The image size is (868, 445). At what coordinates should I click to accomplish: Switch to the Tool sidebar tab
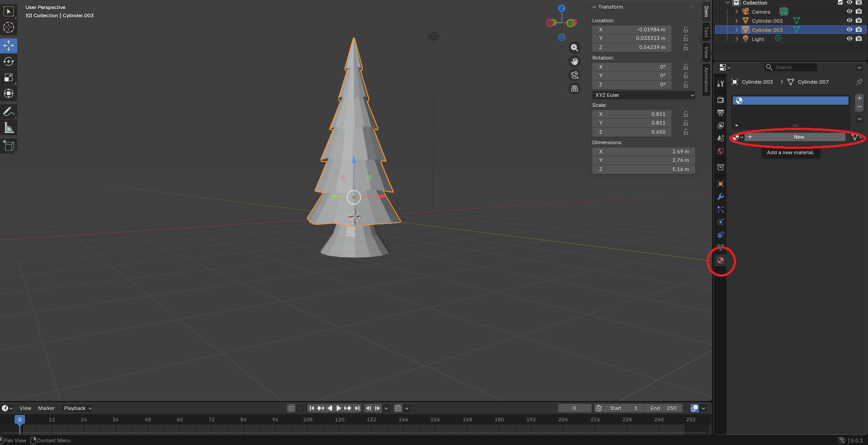706,31
